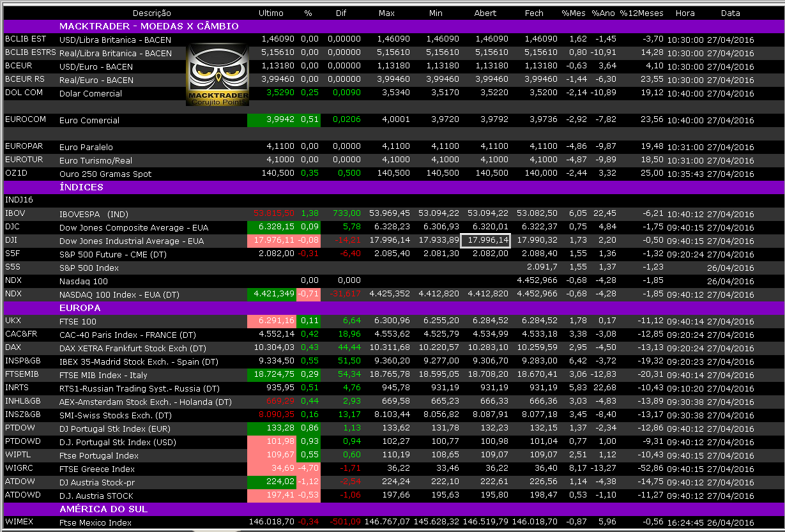Screen dimensions: 785x532
Task: Click Ftse Mexico Index description
Action: click(x=95, y=522)
